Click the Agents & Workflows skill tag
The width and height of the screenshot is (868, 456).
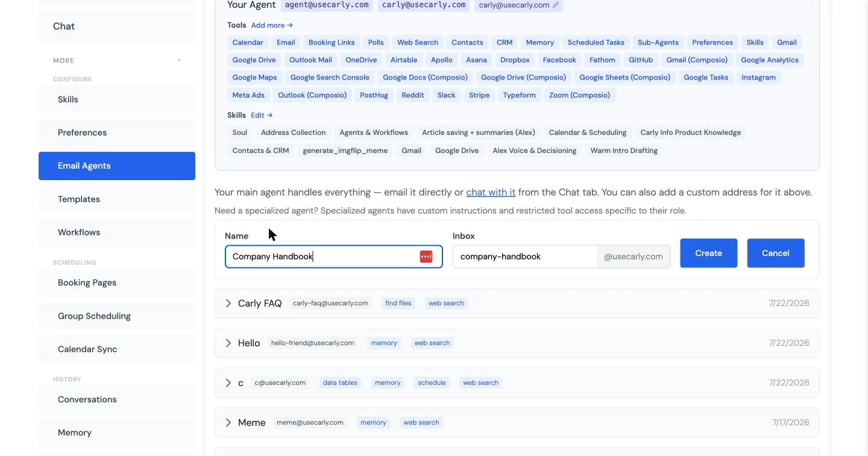pos(374,133)
